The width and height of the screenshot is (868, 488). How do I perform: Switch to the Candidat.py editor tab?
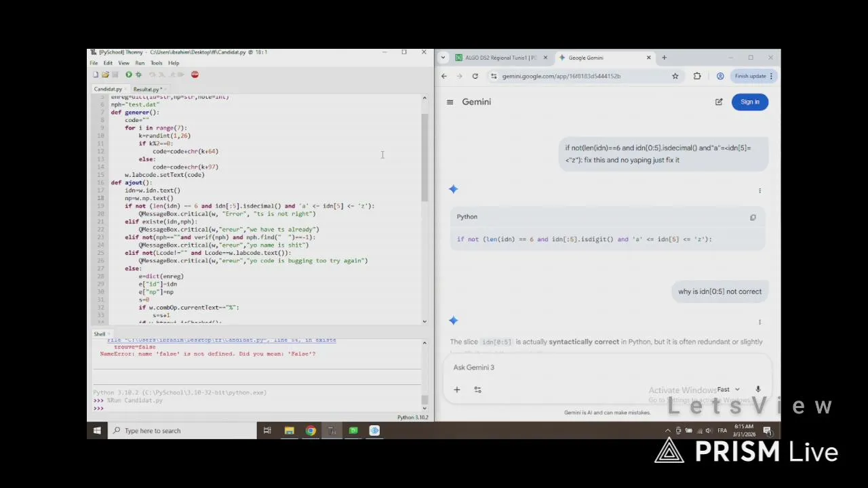point(108,89)
